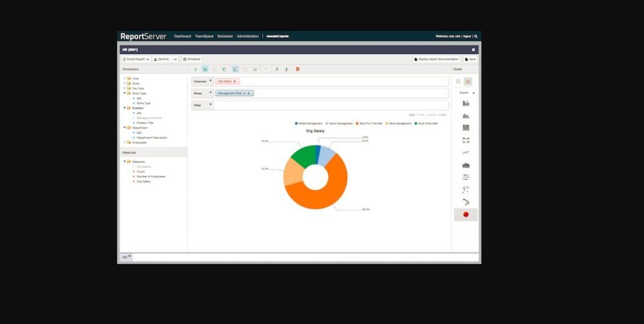This screenshot has height=324, width=644.
Task: Click the search magnifier in header
Action: click(477, 36)
